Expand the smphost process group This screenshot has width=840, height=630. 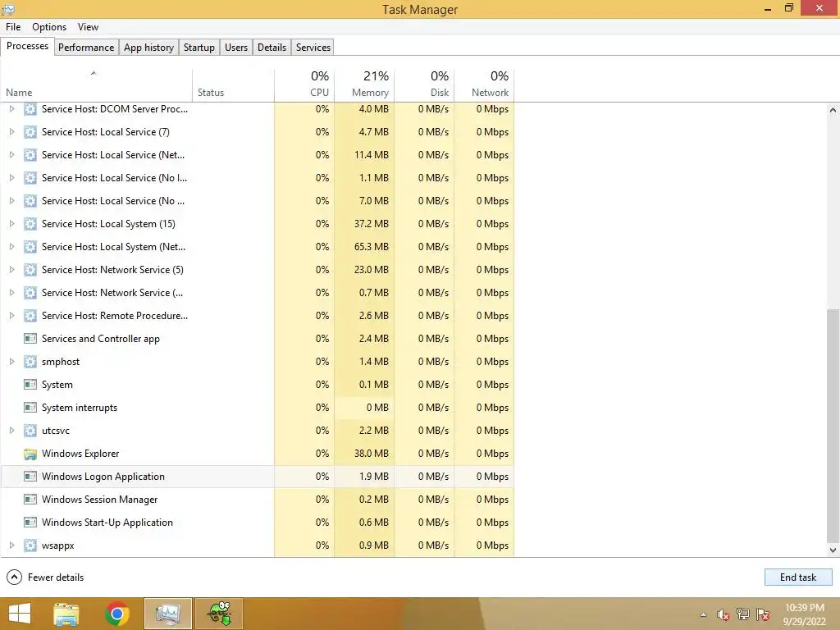point(11,362)
